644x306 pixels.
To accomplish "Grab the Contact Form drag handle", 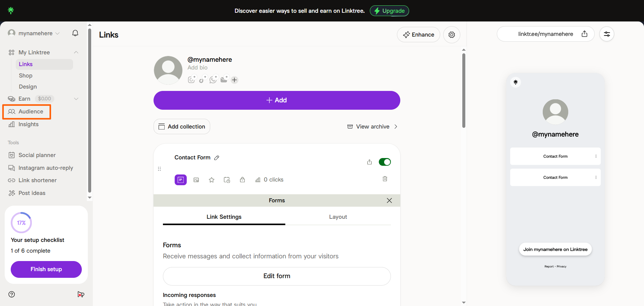I will pos(159,169).
